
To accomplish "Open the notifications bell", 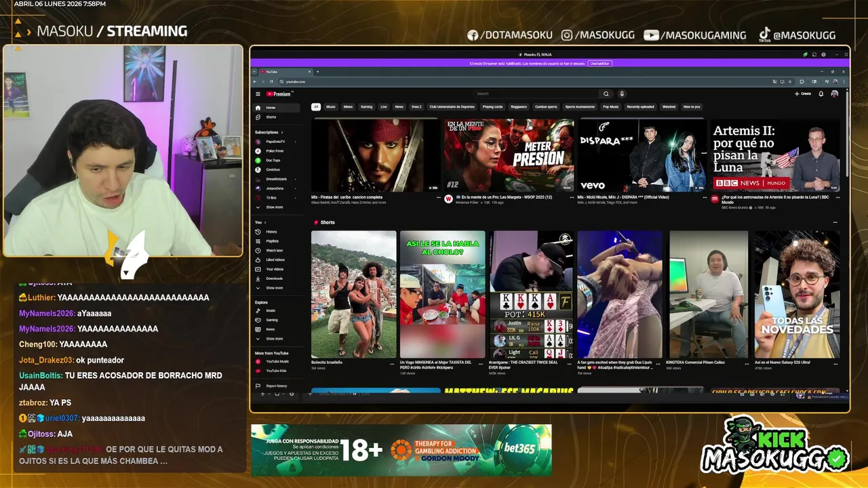I will tap(821, 94).
